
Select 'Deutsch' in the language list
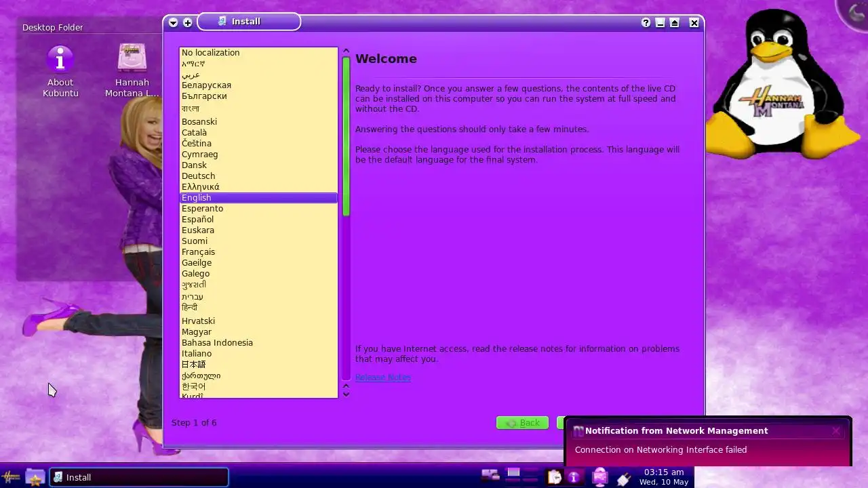pyautogui.click(x=258, y=176)
